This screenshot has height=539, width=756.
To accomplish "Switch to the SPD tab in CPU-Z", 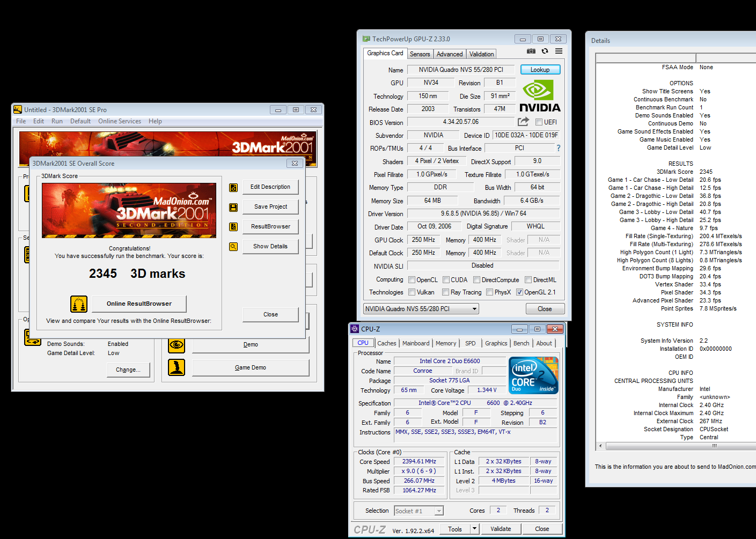I will [471, 343].
